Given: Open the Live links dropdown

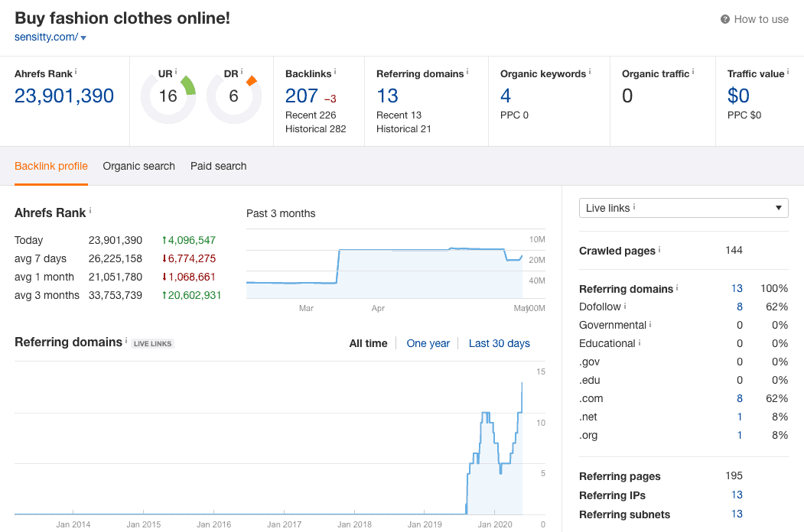Looking at the screenshot, I should coord(683,208).
